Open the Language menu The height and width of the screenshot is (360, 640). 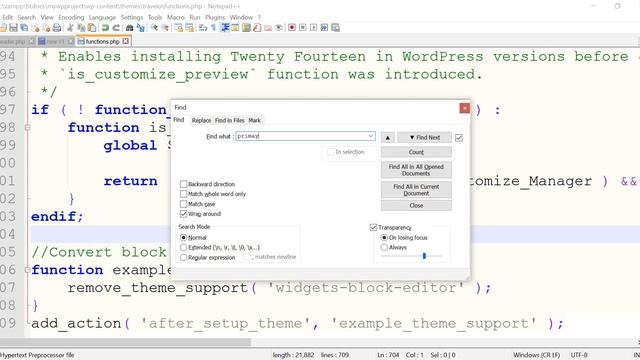coord(102,17)
